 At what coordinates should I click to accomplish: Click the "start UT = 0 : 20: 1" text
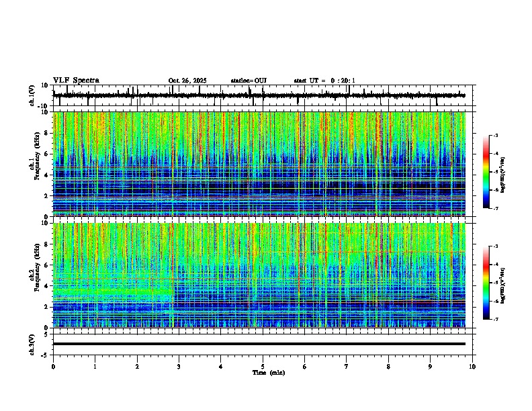(x=324, y=81)
